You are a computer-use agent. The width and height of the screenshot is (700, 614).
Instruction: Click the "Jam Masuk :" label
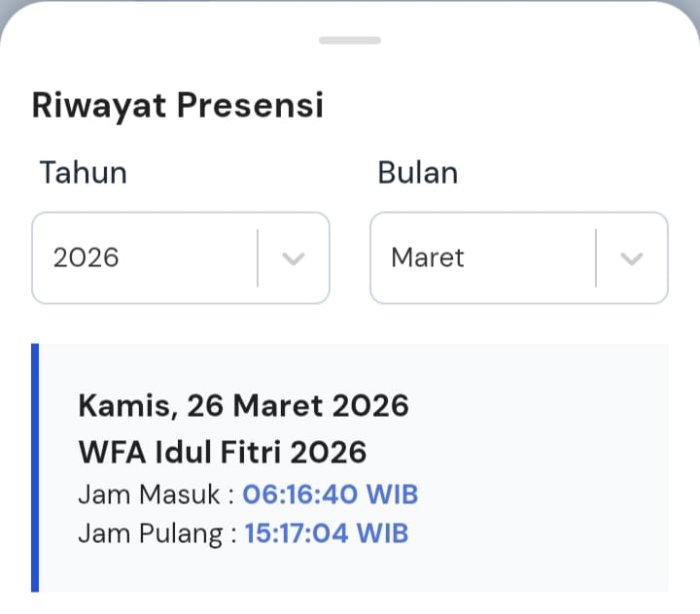click(157, 494)
